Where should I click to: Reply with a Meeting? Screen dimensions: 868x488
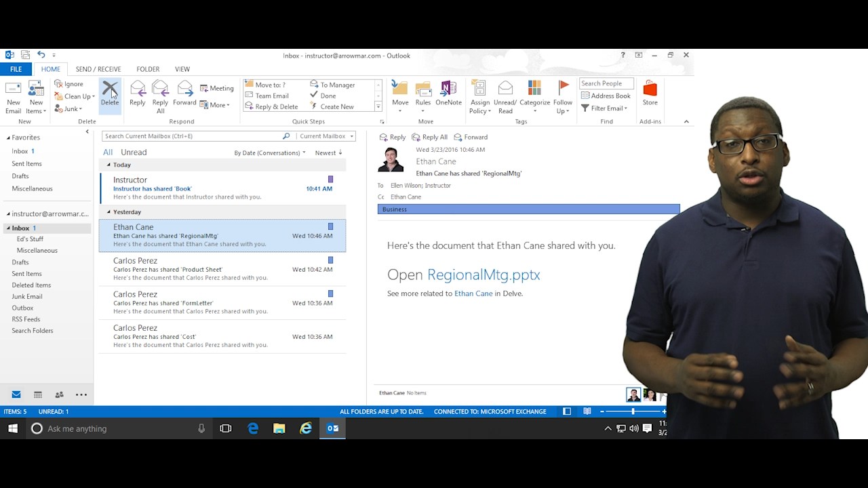coord(216,88)
